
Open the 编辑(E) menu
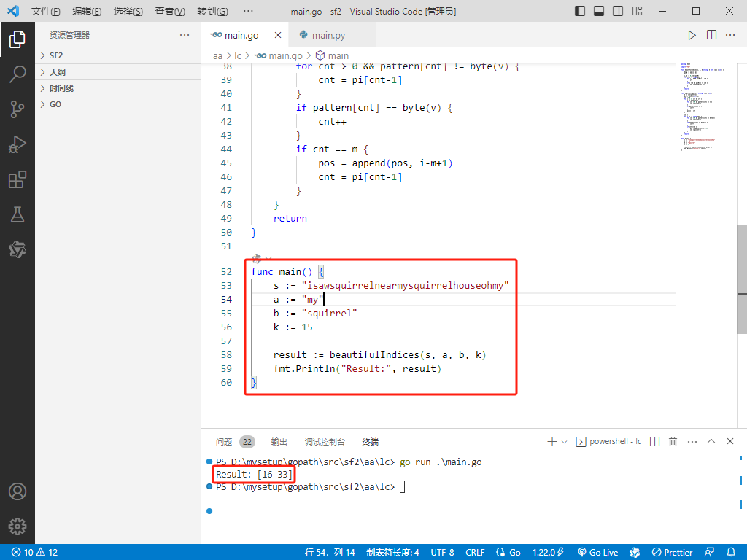[x=87, y=11]
